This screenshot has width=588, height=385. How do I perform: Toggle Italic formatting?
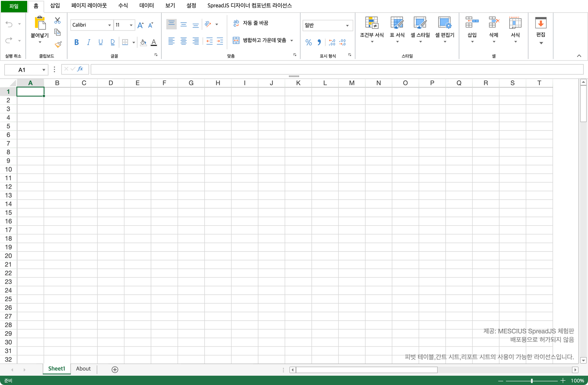tap(89, 42)
